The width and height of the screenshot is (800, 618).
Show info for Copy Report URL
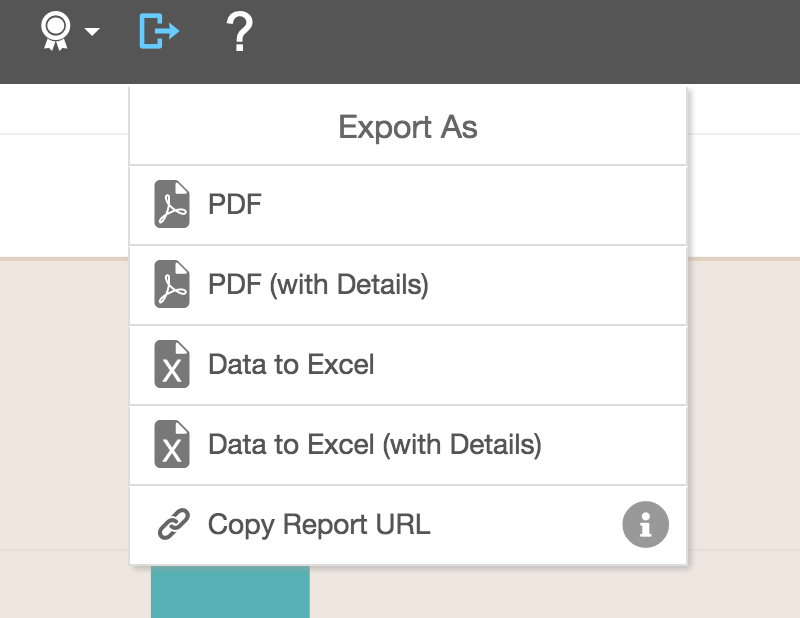[x=645, y=524]
